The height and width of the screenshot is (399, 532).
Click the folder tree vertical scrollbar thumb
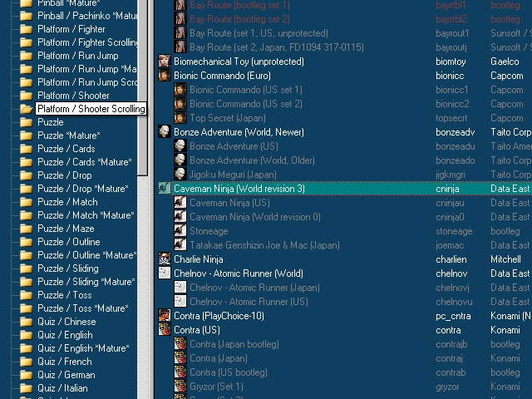pyautogui.click(x=142, y=87)
